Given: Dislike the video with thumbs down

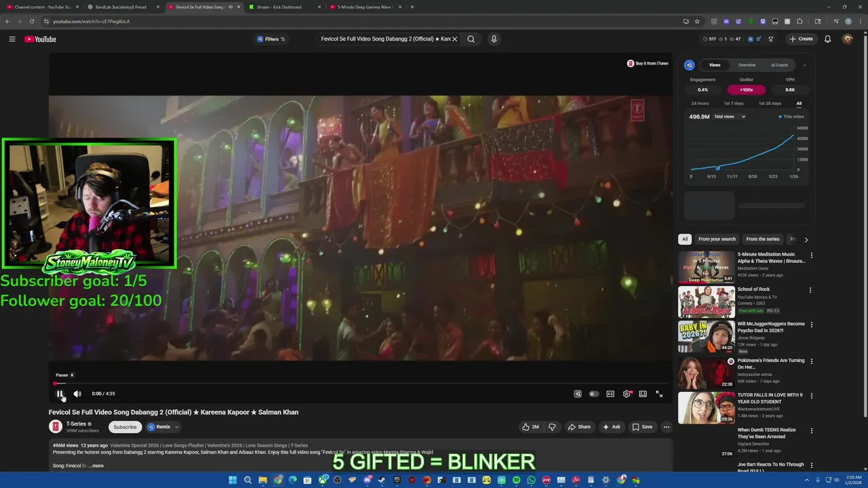Looking at the screenshot, I should [552, 427].
